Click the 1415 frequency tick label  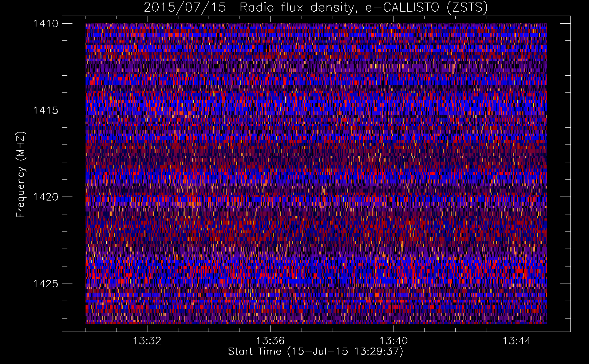pos(46,110)
